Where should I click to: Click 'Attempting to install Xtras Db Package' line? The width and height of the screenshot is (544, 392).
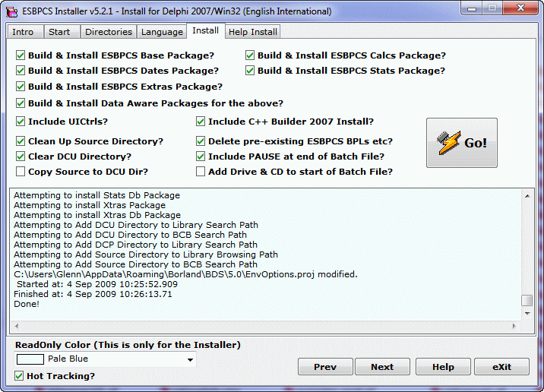coord(97,215)
